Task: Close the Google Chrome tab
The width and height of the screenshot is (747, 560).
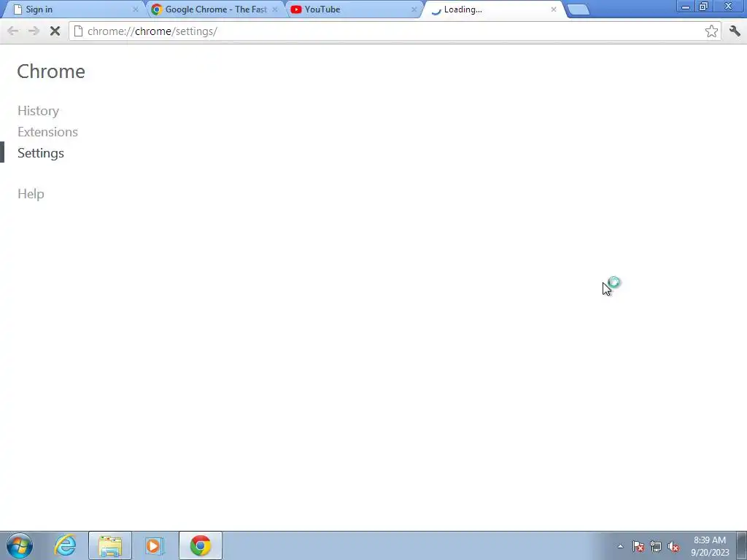Action: 275,9
